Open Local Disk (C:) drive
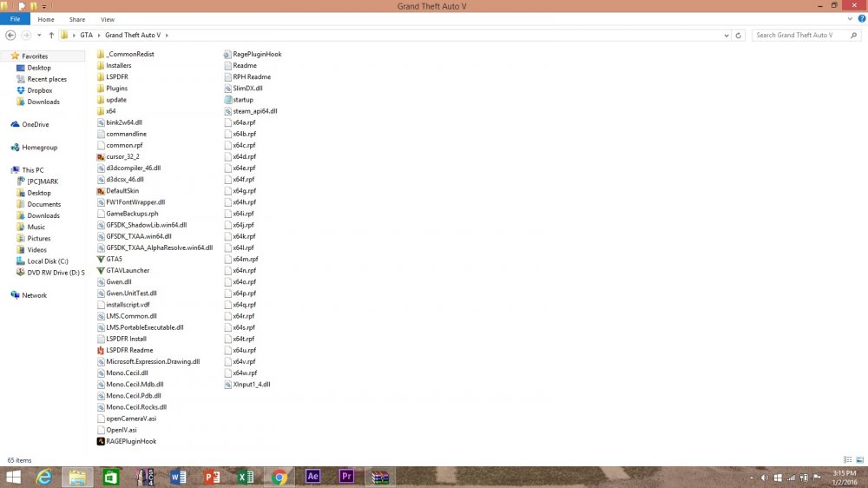This screenshot has width=868, height=488. [48, 260]
